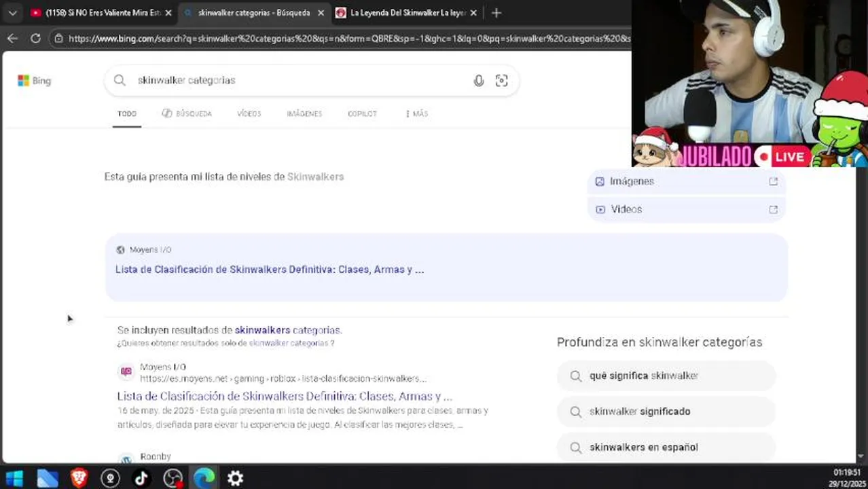
Task: Open external link icon for Videos
Action: pos(773,209)
